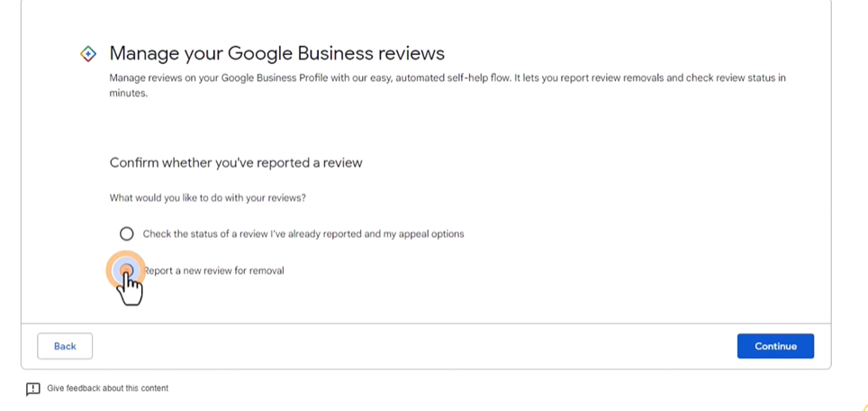Click the feedback speech bubble icon
Image resolution: width=868 pixels, height=411 pixels.
pos(33,389)
